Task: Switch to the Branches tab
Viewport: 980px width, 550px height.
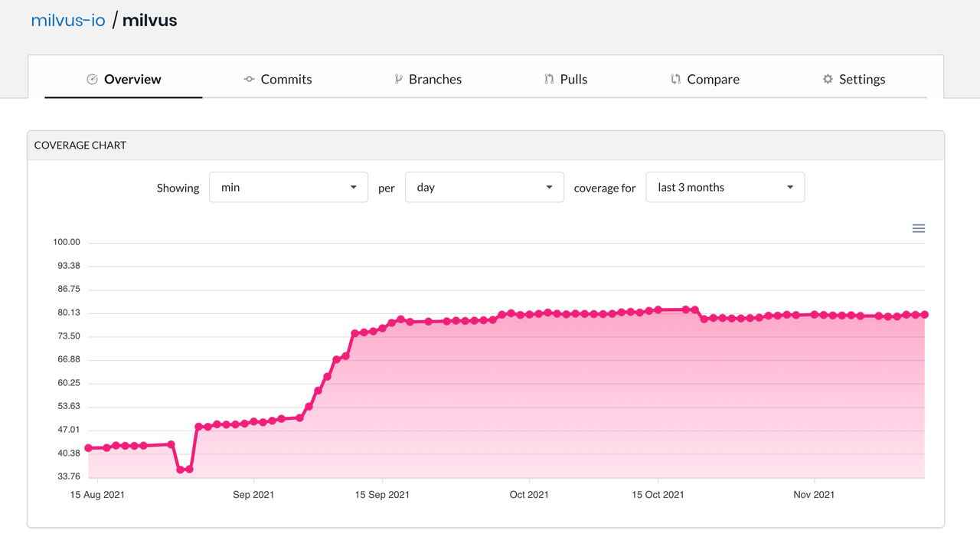Action: (435, 80)
